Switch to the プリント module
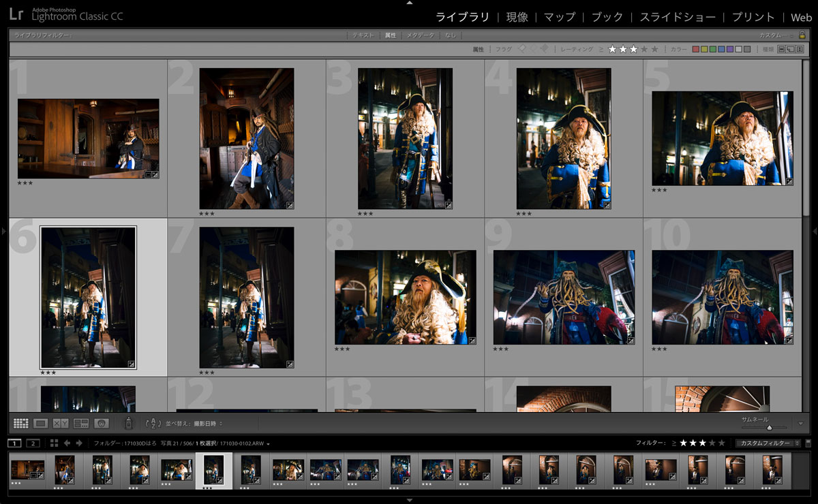Image resolution: width=818 pixels, height=504 pixels. tap(753, 17)
